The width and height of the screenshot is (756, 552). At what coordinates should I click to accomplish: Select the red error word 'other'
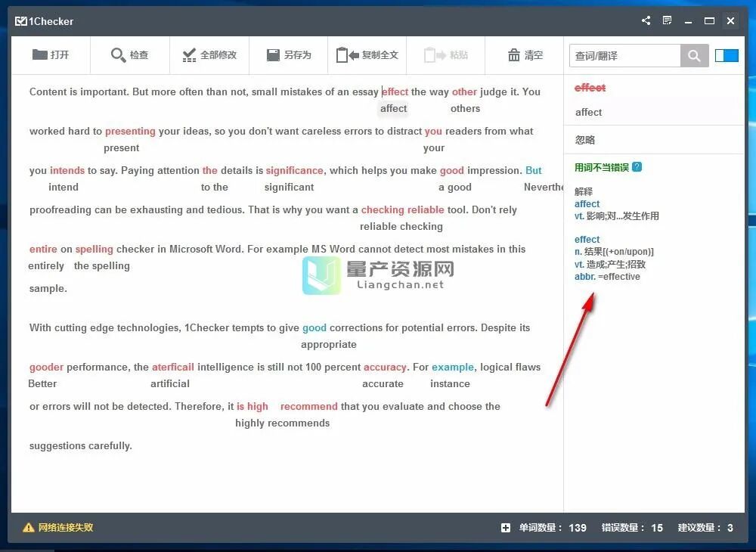point(464,91)
